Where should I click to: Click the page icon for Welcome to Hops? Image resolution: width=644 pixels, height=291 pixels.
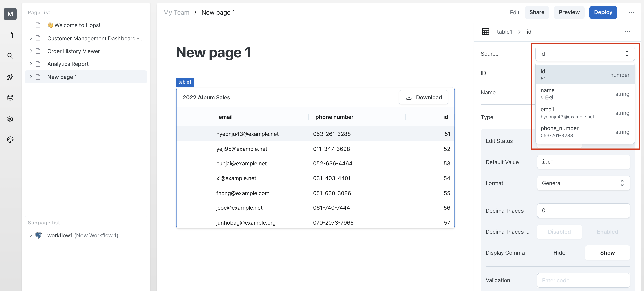pos(38,25)
